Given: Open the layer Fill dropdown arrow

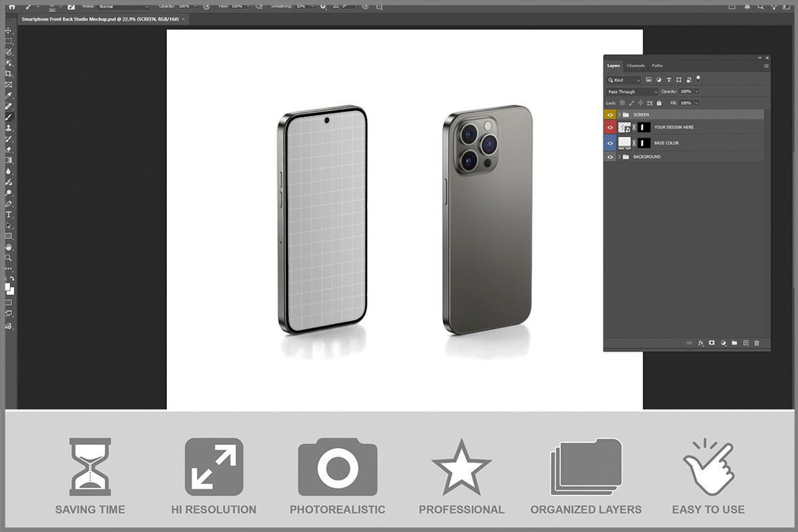Looking at the screenshot, I should (697, 103).
